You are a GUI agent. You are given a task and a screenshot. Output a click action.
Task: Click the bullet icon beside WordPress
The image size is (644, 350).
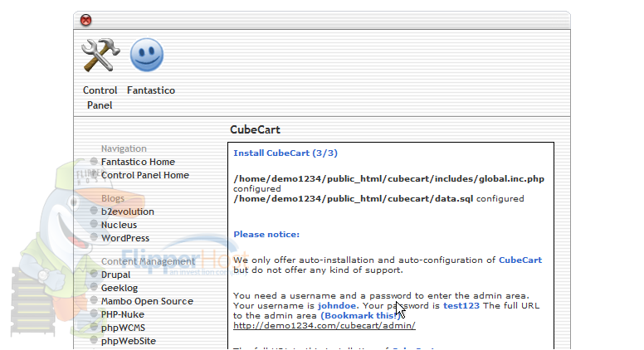[94, 237]
